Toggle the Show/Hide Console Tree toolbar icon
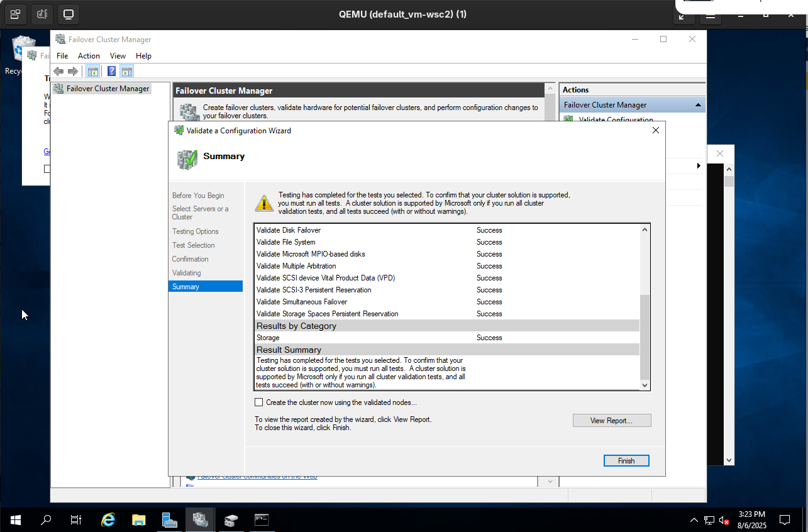 (92, 71)
